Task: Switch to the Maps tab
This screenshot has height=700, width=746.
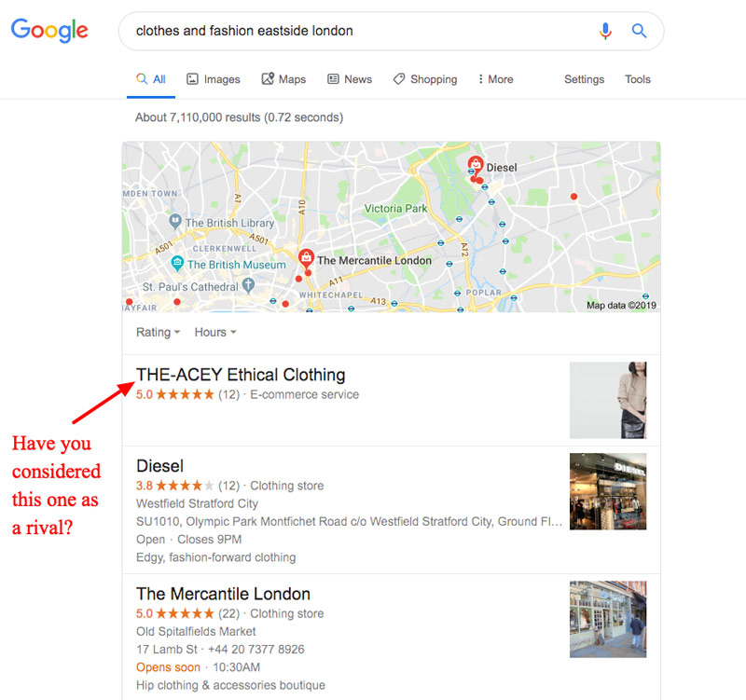Action: (283, 79)
